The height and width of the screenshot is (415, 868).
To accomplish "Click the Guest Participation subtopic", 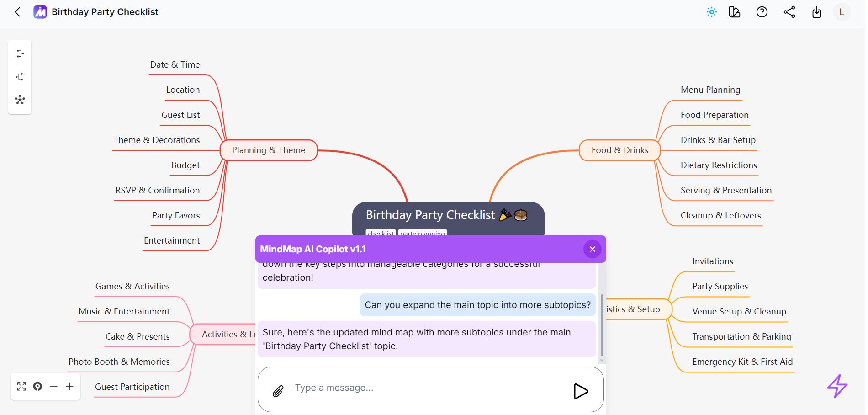I will [132, 387].
